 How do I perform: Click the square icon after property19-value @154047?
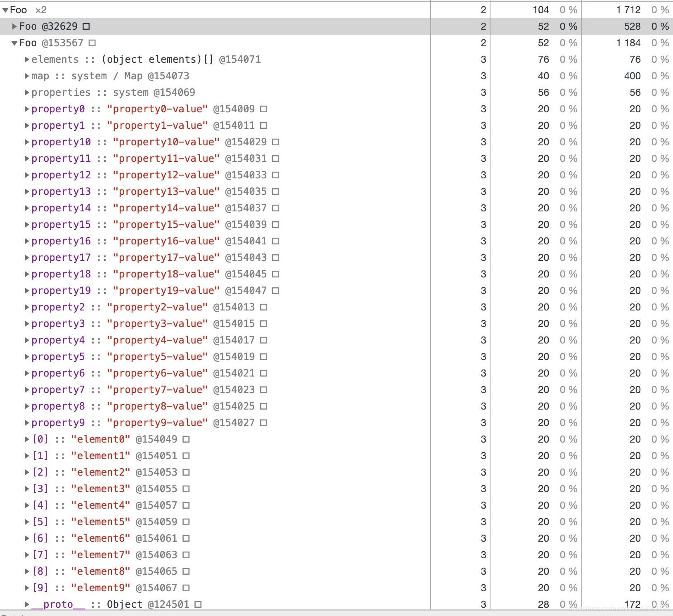point(276,291)
